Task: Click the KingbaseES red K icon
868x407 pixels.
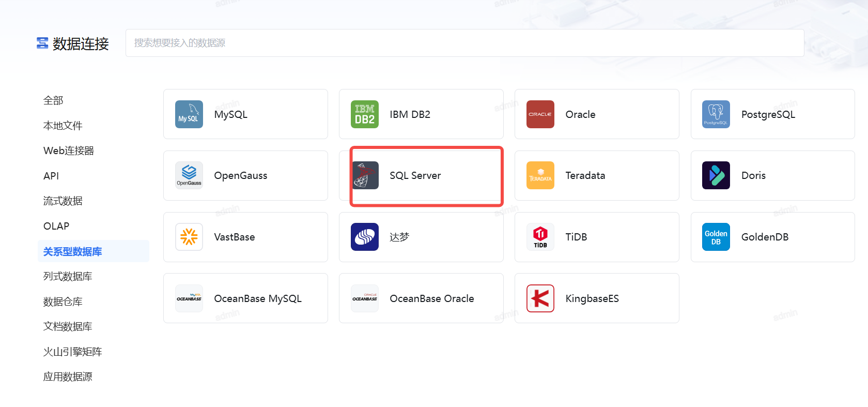Action: 540,298
